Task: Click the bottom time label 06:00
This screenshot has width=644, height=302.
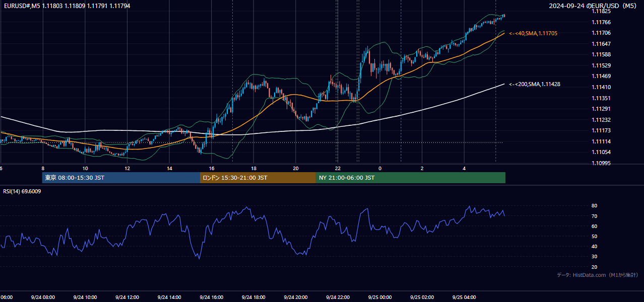Action: pos(6,297)
